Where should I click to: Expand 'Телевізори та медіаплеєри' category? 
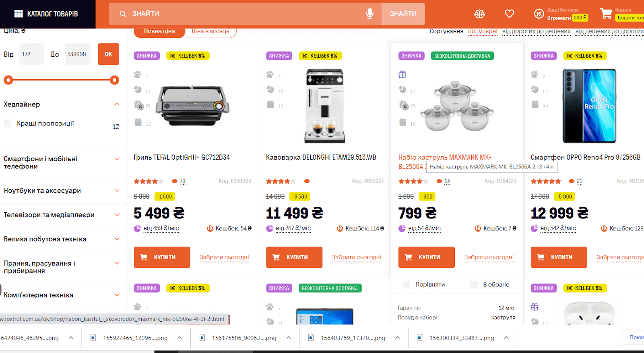coord(117,215)
